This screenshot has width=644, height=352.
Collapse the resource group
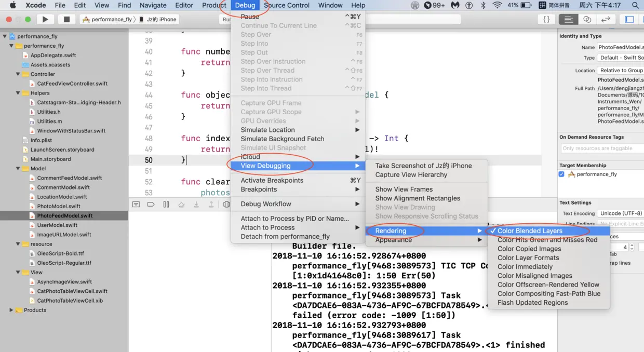(18, 244)
